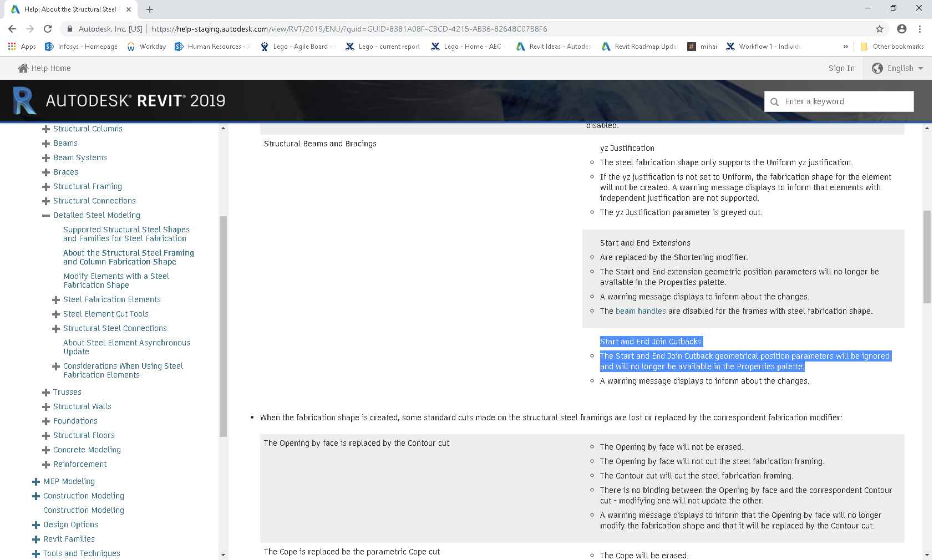Click the Help Home house icon
934x560 pixels.
pos(23,68)
